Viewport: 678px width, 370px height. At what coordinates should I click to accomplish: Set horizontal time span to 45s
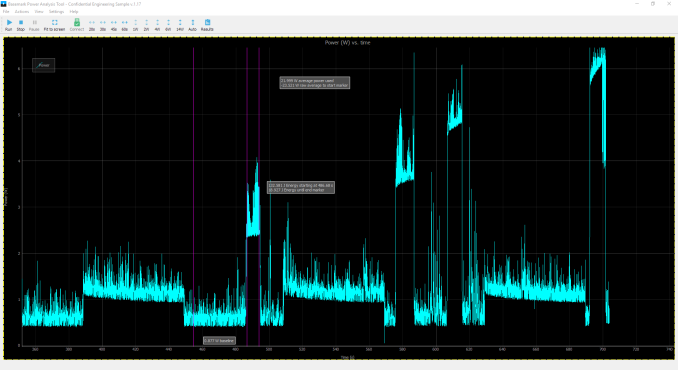coord(114,25)
